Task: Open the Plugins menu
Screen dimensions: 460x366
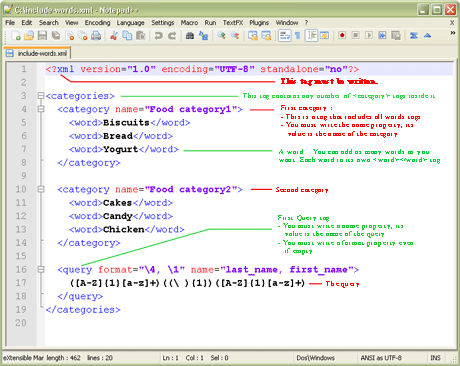Action: 259,23
